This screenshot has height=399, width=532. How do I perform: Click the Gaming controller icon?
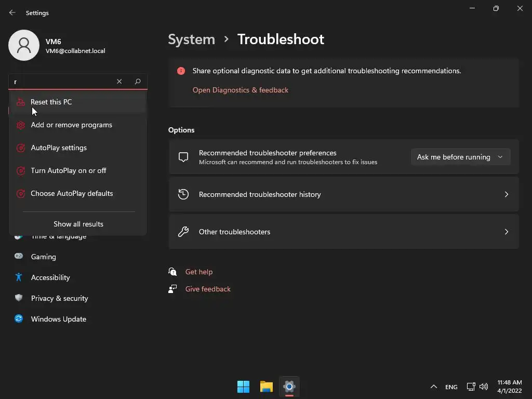[x=19, y=256]
